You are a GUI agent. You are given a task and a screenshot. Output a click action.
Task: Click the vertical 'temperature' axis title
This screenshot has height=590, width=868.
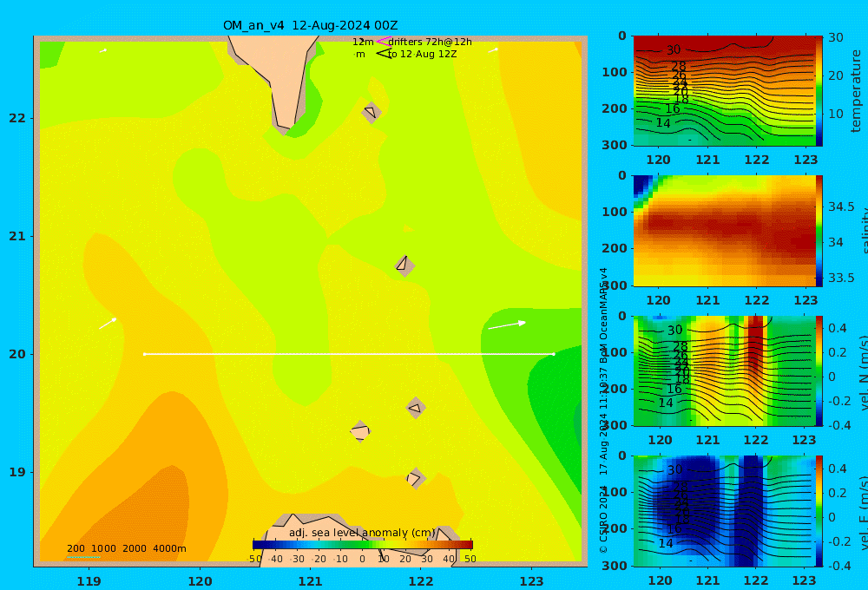pyautogui.click(x=857, y=91)
